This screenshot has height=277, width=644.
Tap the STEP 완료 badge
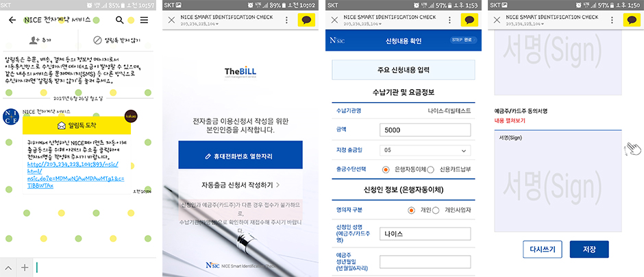coord(463,40)
